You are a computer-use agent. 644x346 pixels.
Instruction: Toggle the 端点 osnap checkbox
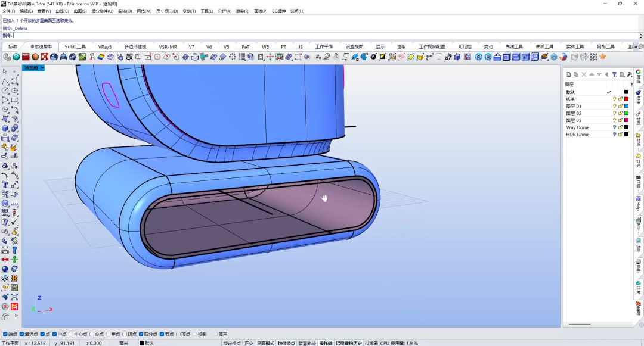(5, 334)
